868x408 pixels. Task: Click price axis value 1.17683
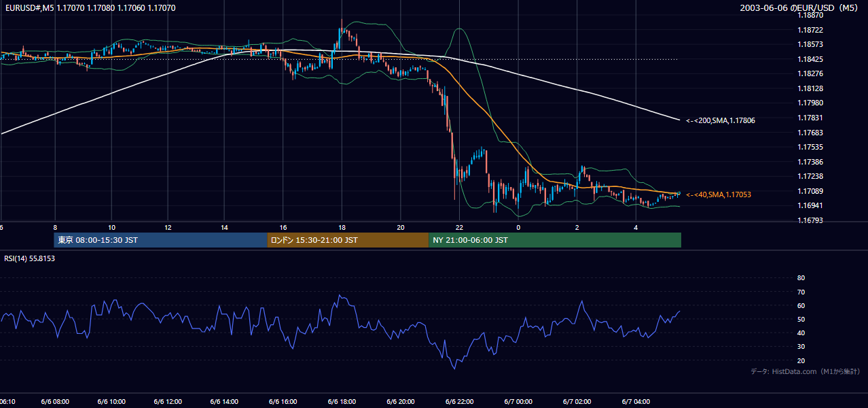click(x=810, y=133)
